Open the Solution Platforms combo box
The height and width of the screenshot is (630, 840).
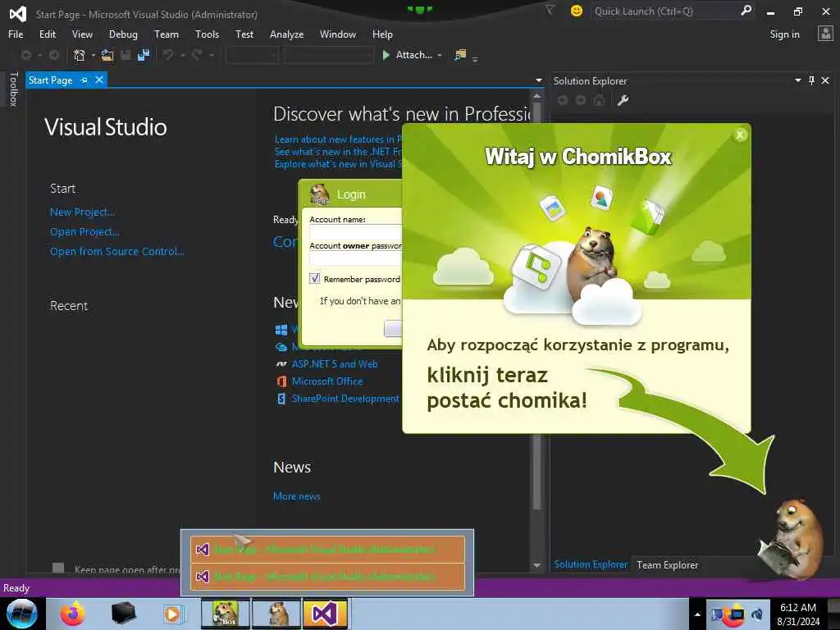point(328,55)
